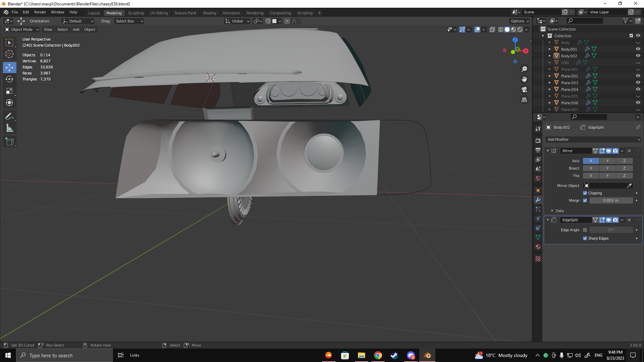Screen dimensions: 644x362
Task: Open the Render menu
Action: [x=40, y=12]
